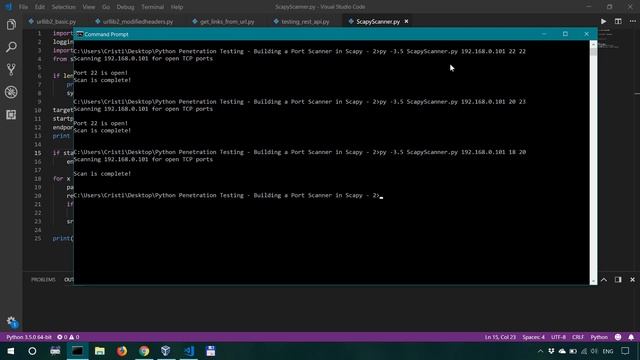This screenshot has height=360, width=640.
Task: Open the Search view in the activity bar
Action: point(11,47)
